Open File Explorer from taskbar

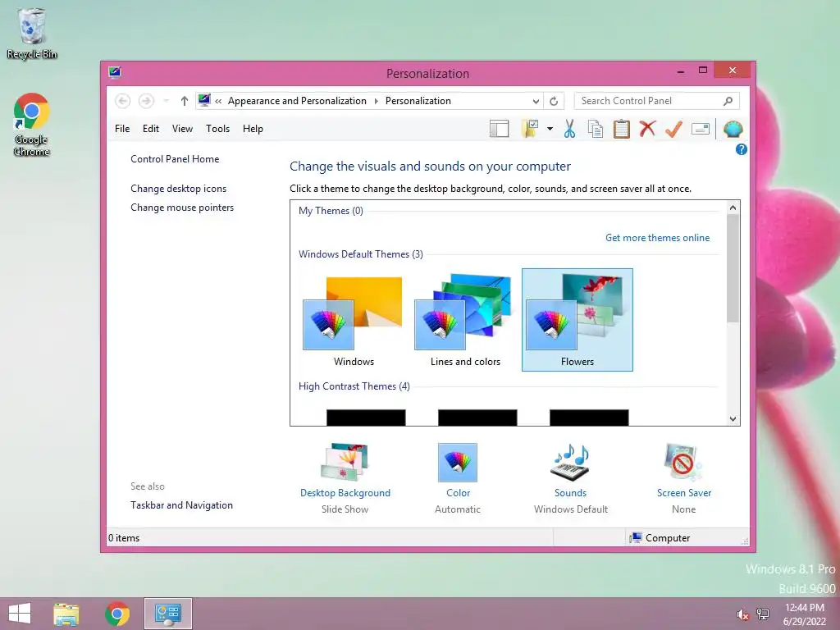click(66, 614)
